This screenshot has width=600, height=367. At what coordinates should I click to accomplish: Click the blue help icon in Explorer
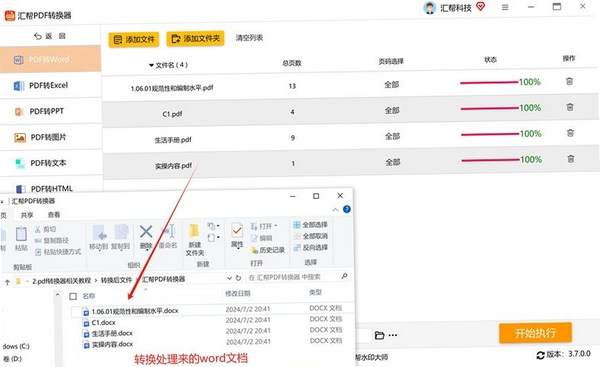pos(347,209)
